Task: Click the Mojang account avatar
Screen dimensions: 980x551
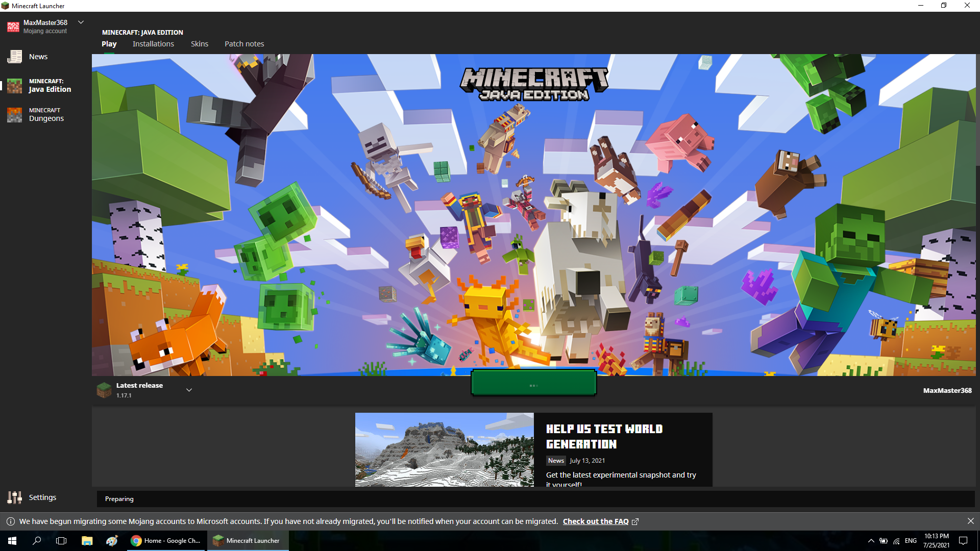Action: tap(13, 27)
